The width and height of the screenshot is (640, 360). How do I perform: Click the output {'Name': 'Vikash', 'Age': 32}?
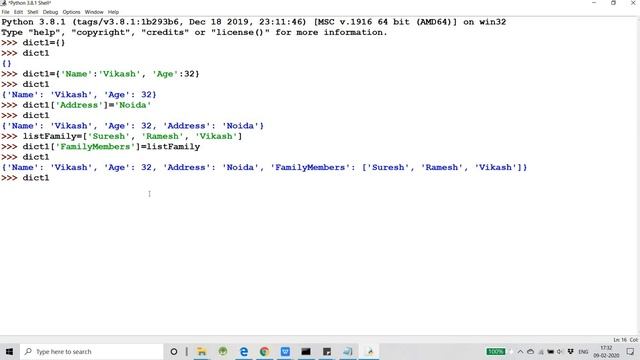pos(79,95)
